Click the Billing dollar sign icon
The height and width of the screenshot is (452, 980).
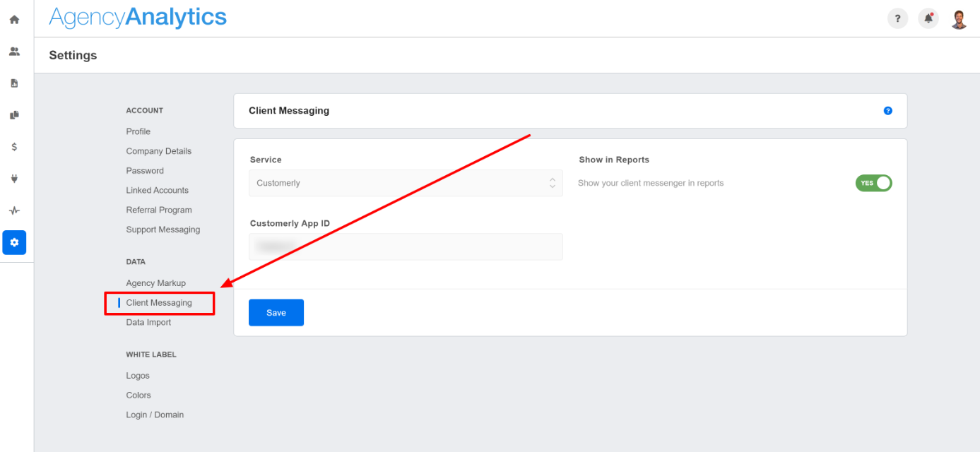tap(14, 147)
